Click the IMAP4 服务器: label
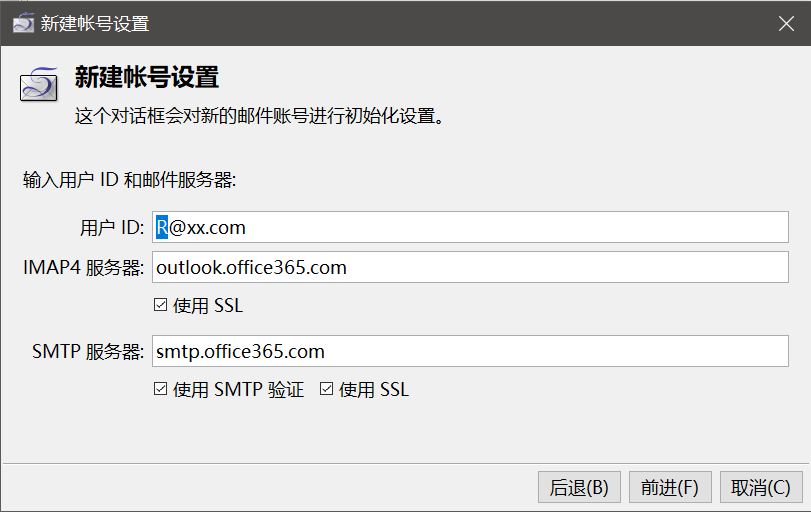 (85, 268)
